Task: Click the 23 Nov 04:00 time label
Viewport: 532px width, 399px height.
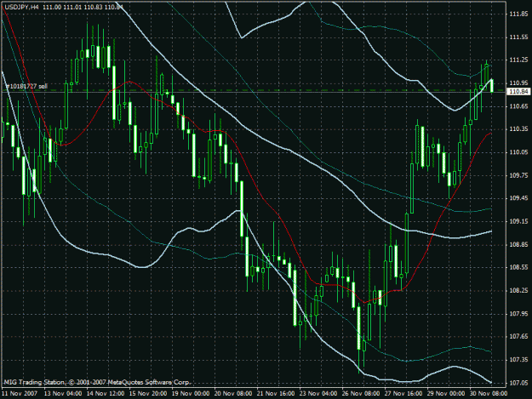Action: (x=318, y=393)
